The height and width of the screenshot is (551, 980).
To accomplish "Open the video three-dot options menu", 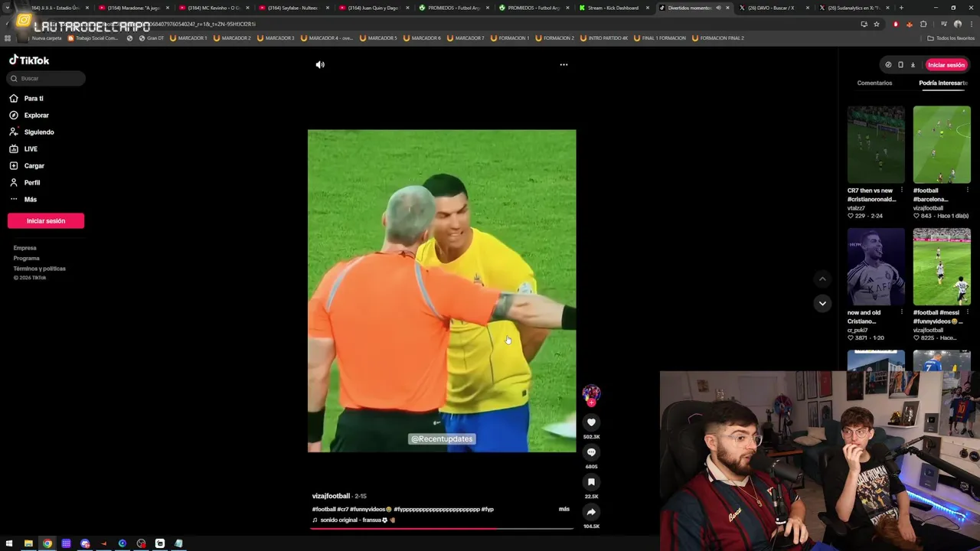I will (563, 65).
